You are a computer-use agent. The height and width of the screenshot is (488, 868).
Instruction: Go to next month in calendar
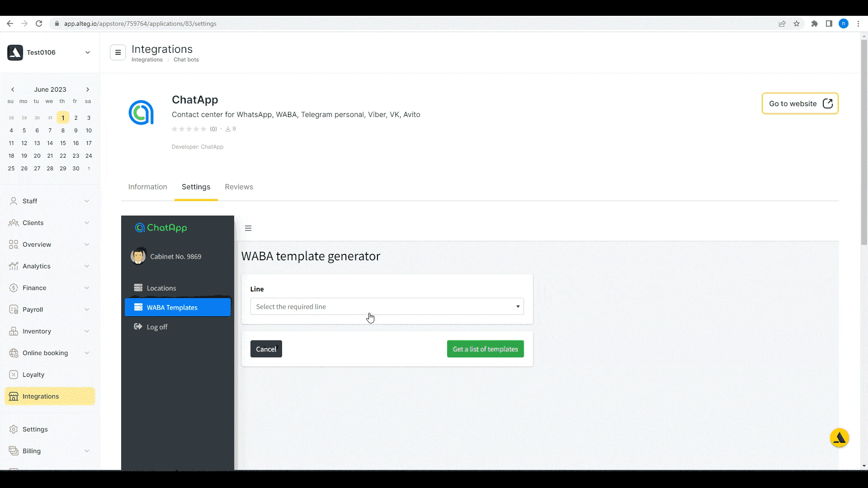(x=88, y=89)
